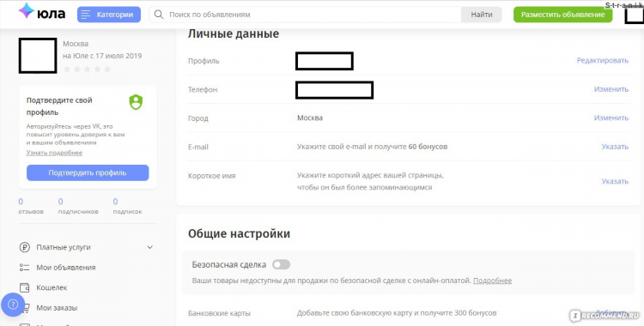Click the Найти search button

(x=482, y=15)
